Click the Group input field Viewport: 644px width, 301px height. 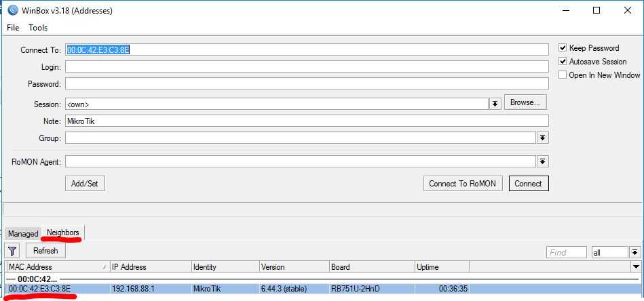[x=301, y=138]
